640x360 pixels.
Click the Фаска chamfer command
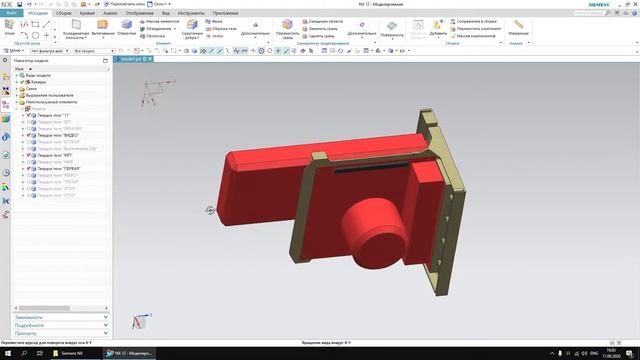point(214,21)
